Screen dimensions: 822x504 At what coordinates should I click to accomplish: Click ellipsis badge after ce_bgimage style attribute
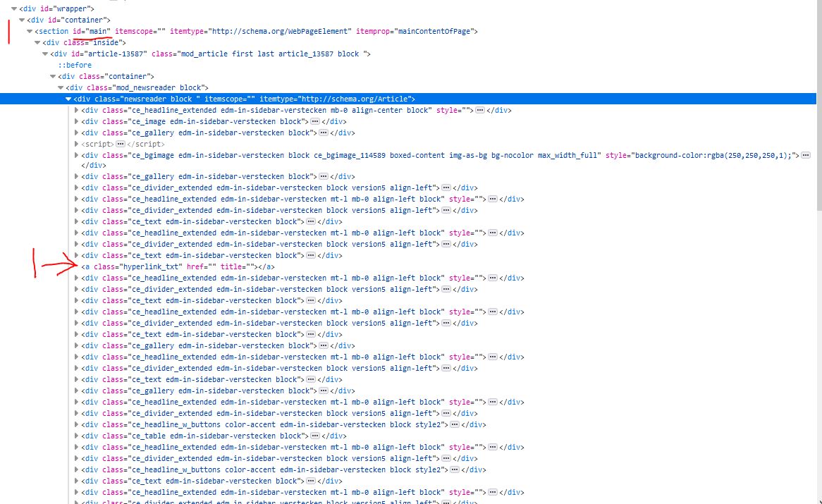pos(806,155)
